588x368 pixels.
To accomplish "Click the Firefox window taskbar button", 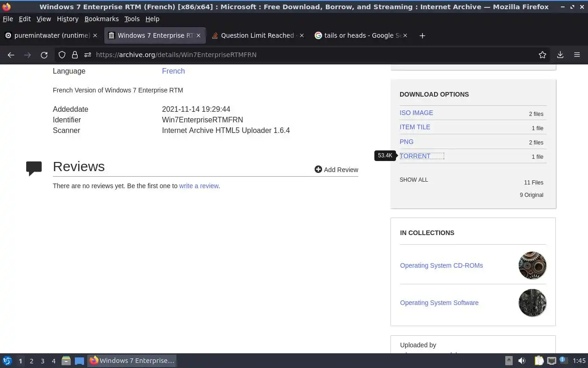I will (x=132, y=361).
